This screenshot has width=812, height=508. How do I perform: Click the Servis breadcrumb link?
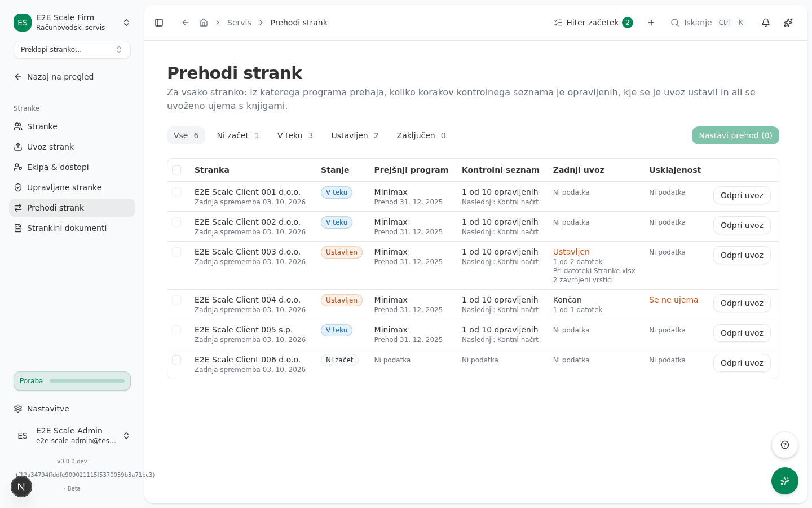239,23
